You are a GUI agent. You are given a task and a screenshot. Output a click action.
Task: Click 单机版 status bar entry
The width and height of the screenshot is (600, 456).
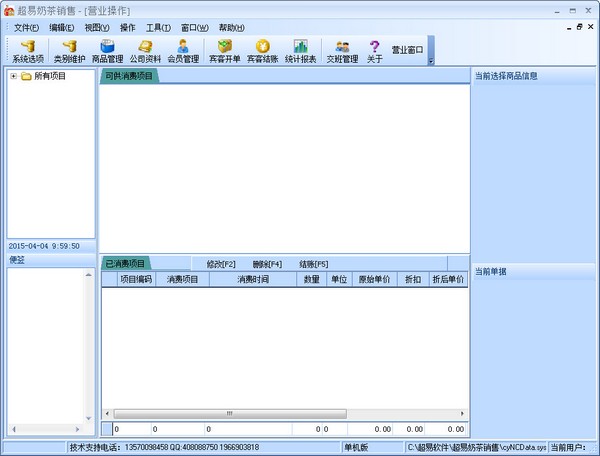click(x=356, y=447)
